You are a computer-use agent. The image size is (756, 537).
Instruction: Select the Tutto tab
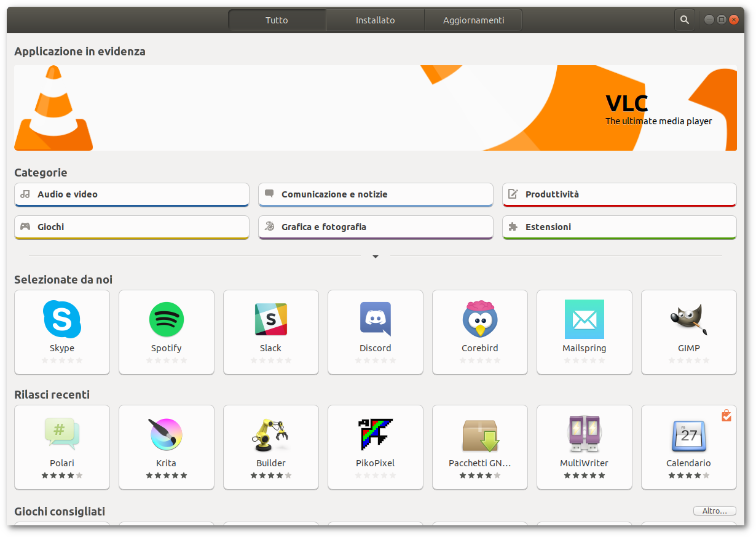277,20
